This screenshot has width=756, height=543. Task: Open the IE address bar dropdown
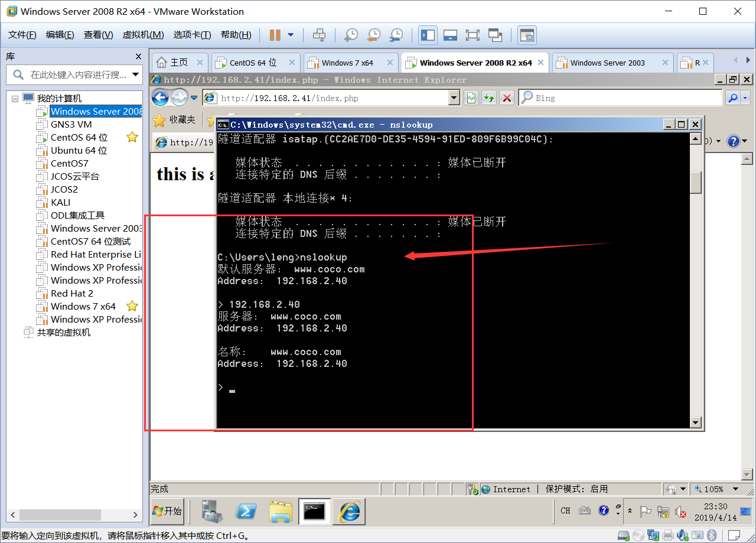pyautogui.click(x=455, y=97)
